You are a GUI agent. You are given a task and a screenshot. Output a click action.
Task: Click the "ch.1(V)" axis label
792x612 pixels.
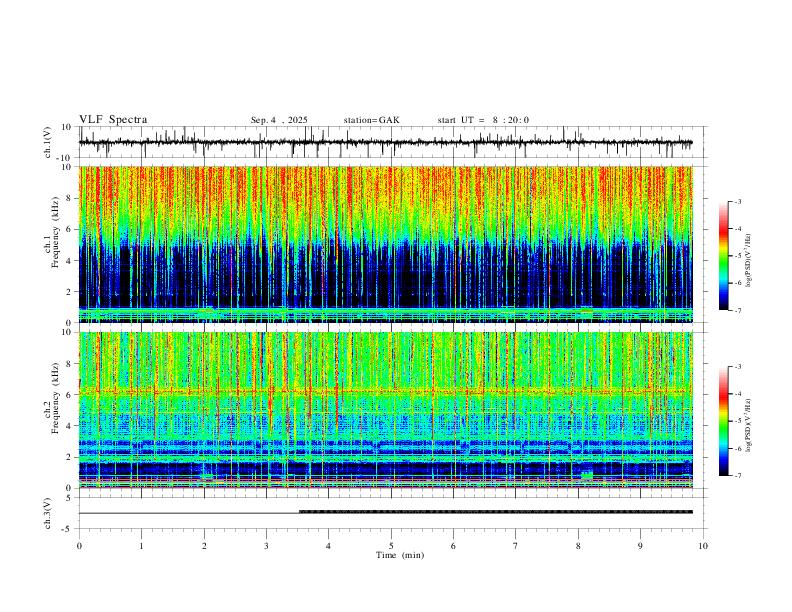(x=48, y=142)
